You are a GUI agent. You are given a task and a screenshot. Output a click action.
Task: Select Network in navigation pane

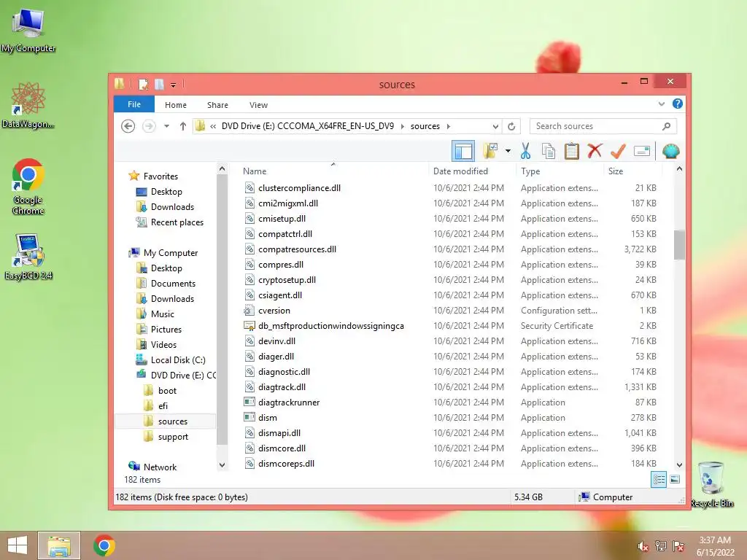160,467
